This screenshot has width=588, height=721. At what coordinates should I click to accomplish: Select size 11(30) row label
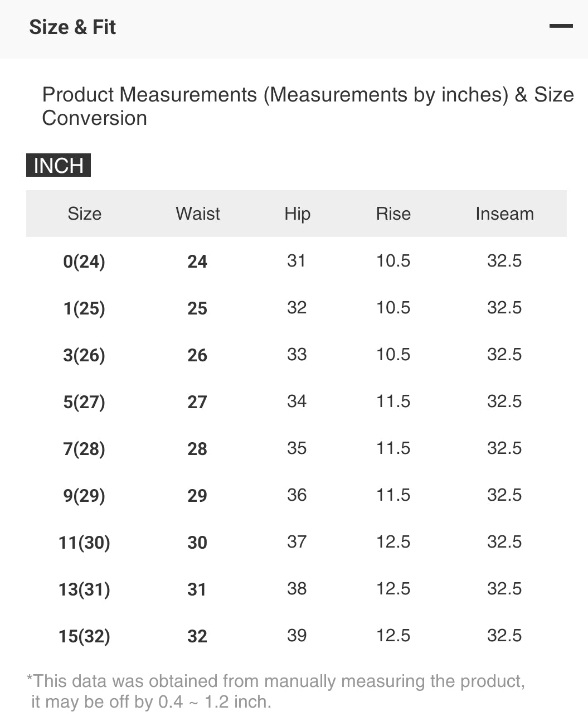click(85, 541)
